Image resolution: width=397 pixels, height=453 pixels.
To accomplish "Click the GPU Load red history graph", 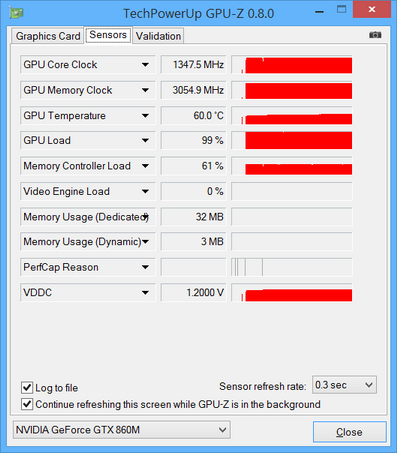I will (x=292, y=140).
